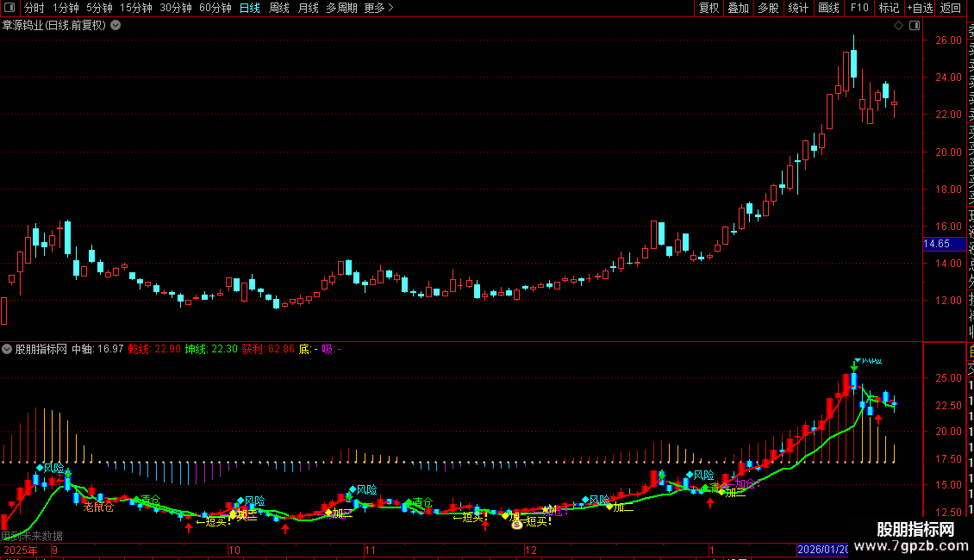The image size is (974, 560).
Task: Open dropdown beside 章源钨业 chart title
Action: [116, 26]
